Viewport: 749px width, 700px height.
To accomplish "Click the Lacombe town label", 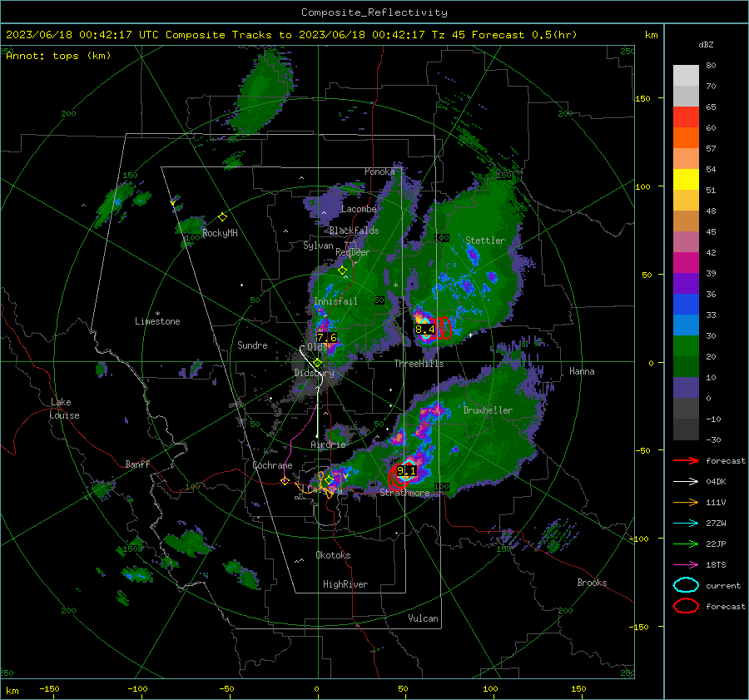I will [359, 209].
